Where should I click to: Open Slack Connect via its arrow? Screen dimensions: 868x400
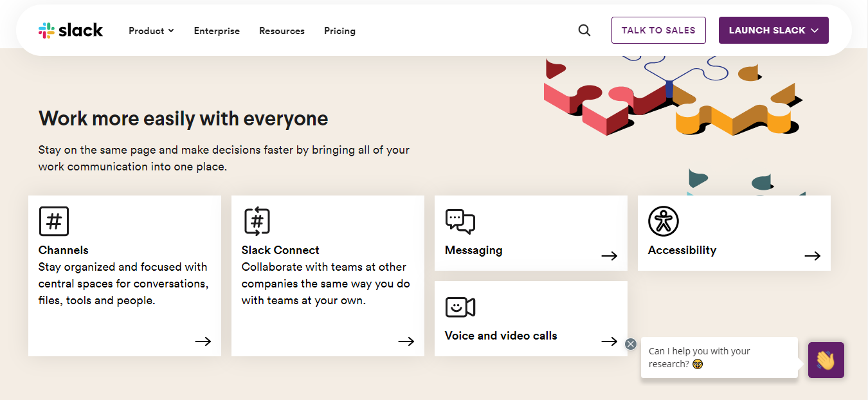click(x=406, y=341)
